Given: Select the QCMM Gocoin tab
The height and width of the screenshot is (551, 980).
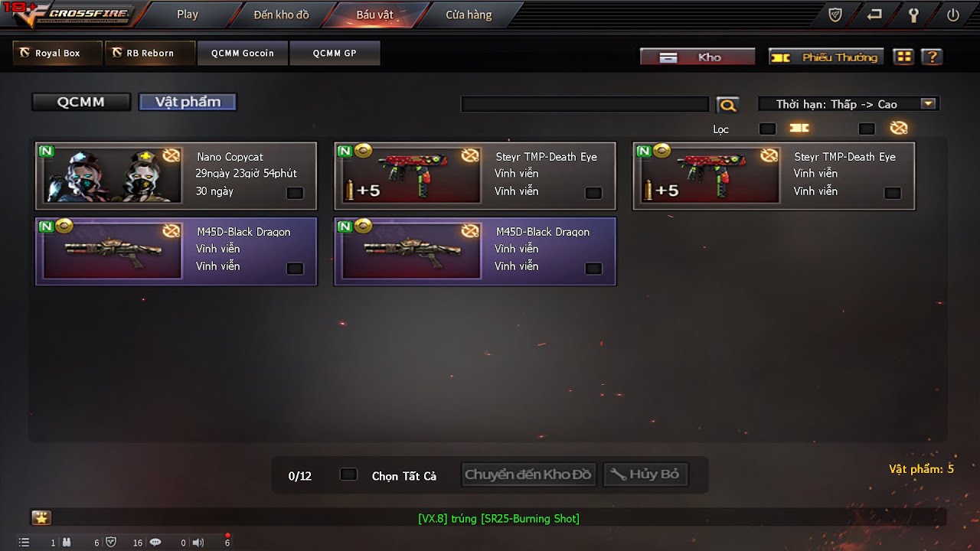Looking at the screenshot, I should coord(243,53).
